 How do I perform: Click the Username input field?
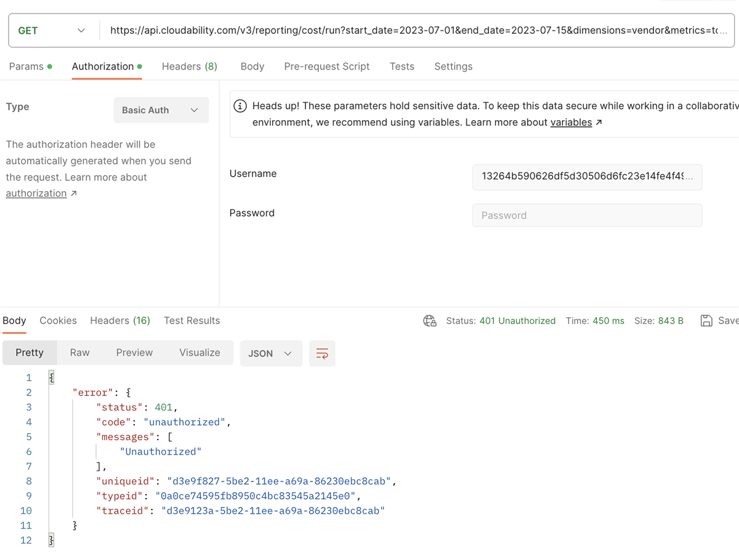[x=587, y=177]
